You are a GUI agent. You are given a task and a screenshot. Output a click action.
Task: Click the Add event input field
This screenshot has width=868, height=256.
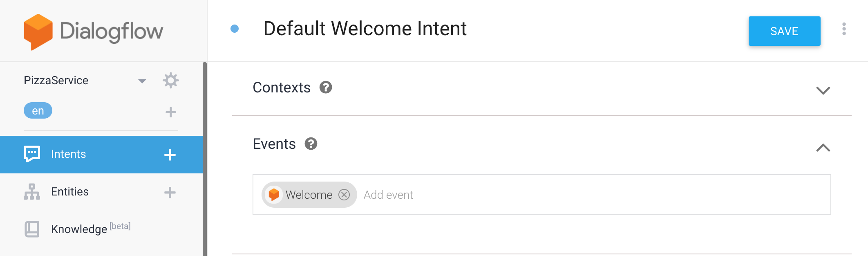pos(572,195)
